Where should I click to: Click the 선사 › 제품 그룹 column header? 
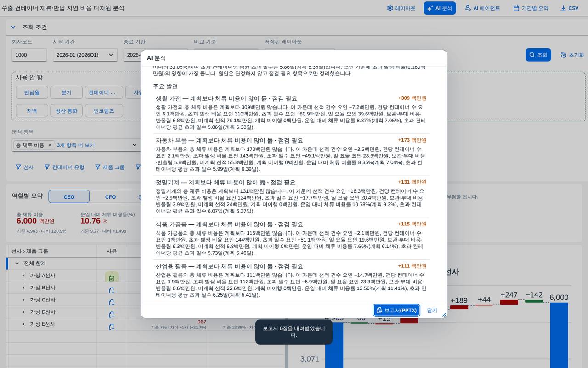click(30, 251)
